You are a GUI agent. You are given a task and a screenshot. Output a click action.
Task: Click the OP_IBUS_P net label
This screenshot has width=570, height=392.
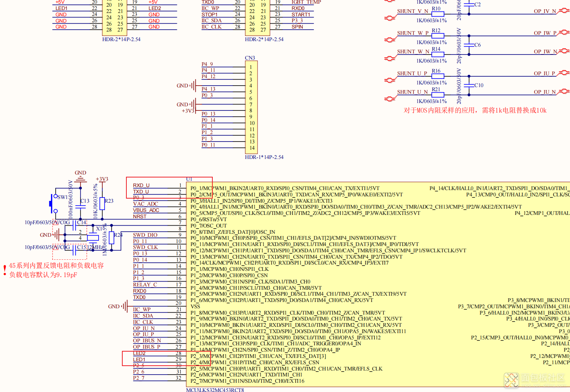click(x=146, y=347)
